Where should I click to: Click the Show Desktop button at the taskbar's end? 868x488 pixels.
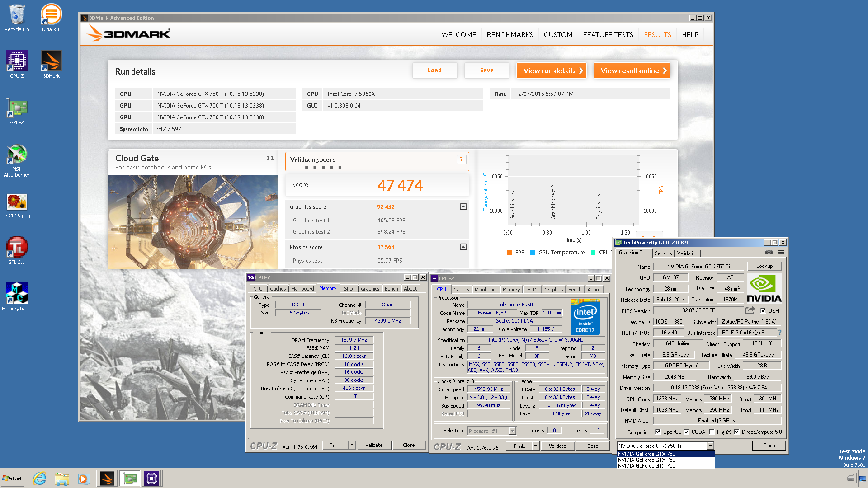coord(863,479)
